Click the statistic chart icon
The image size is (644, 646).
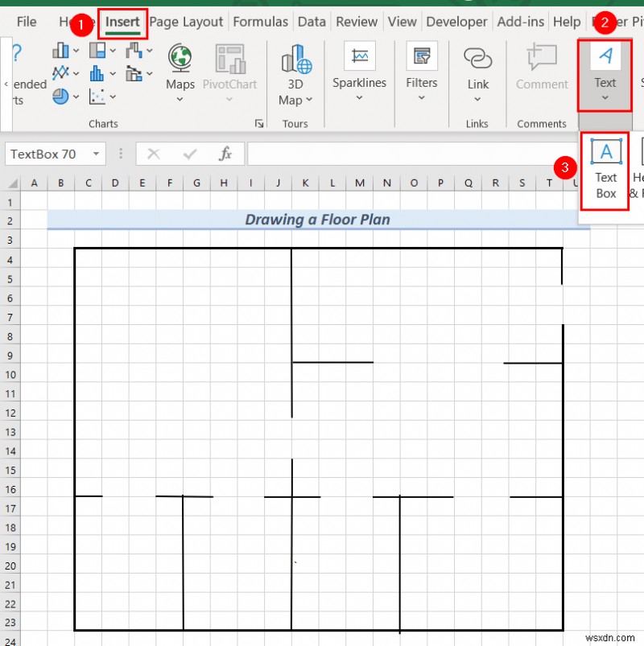(97, 72)
